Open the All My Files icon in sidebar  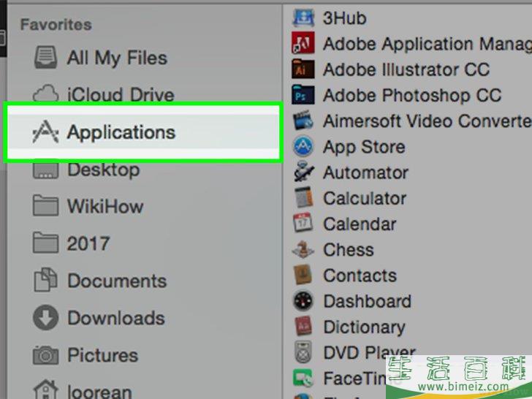[x=46, y=58]
